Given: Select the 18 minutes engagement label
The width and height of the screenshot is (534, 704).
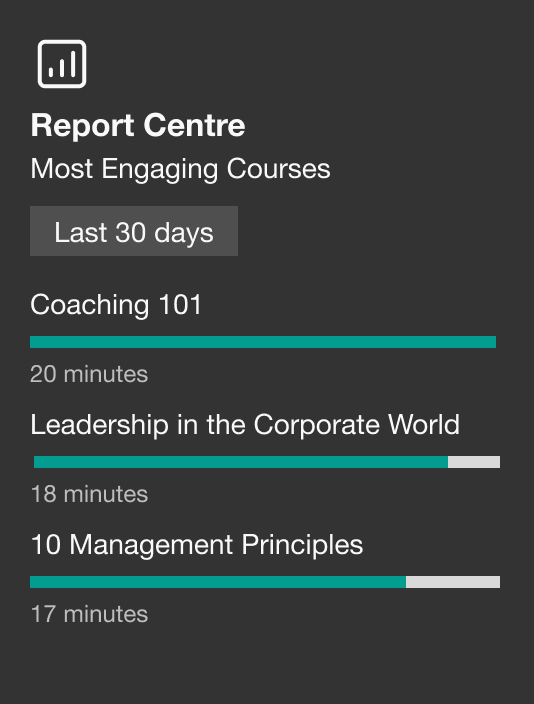Looking at the screenshot, I should click(x=89, y=494).
